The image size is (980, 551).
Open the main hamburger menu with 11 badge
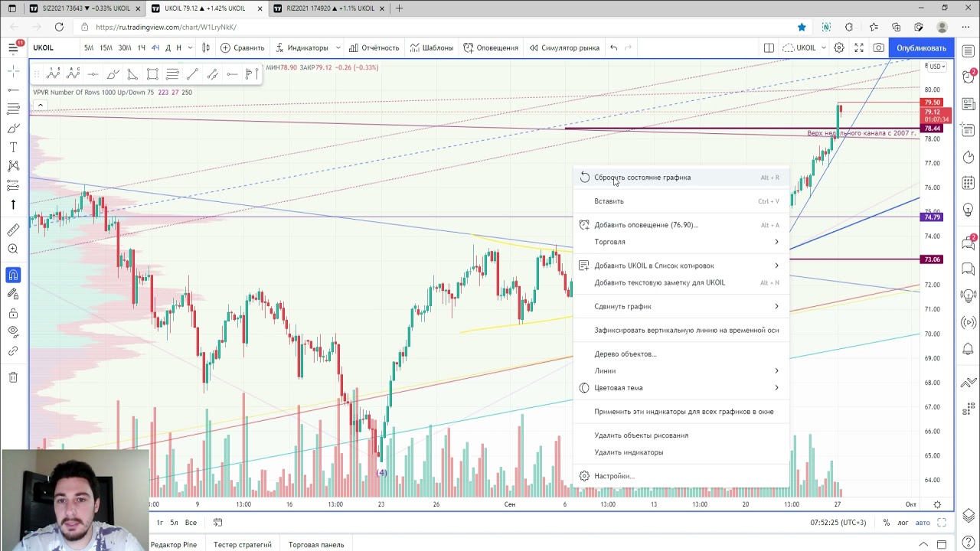[x=13, y=47]
